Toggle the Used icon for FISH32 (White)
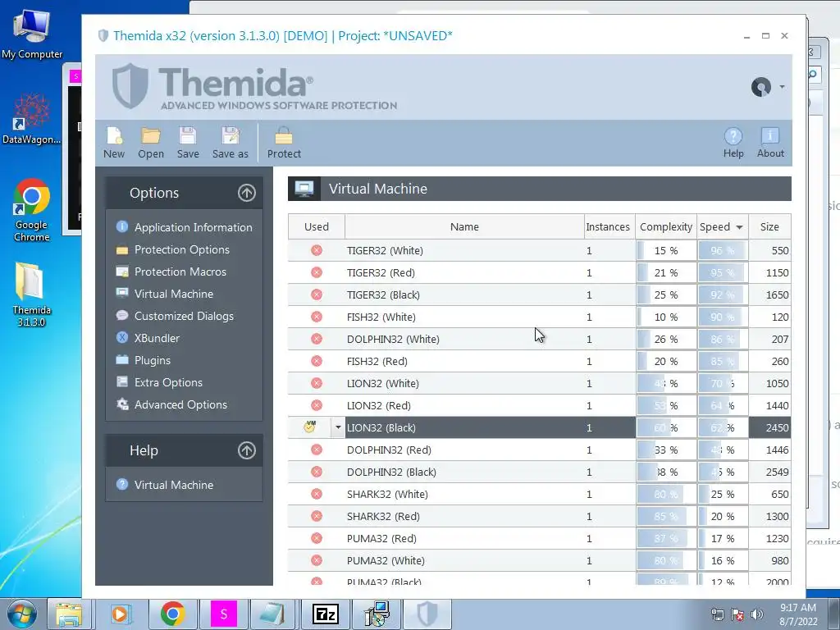The height and width of the screenshot is (630, 840). pos(317,317)
